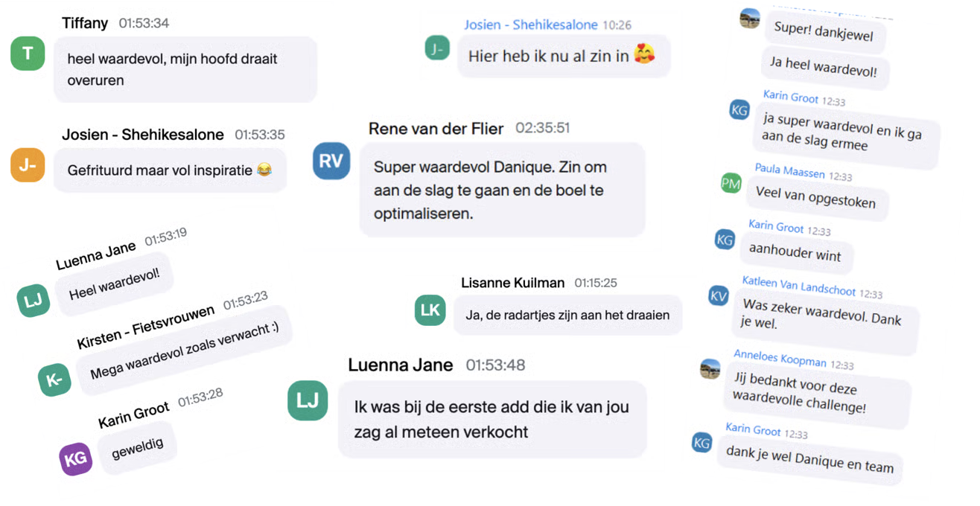
Task: Select the "Veel van opgestoken" message bubble
Action: tap(815, 197)
